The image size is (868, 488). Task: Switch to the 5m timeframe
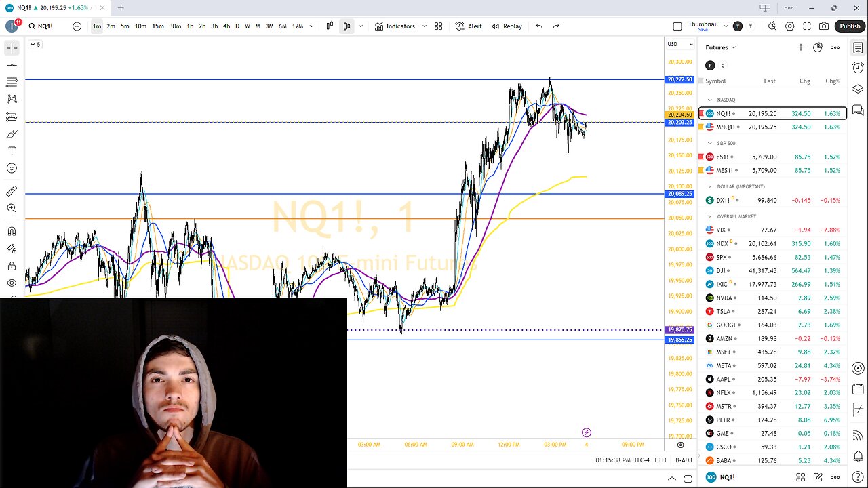click(125, 26)
